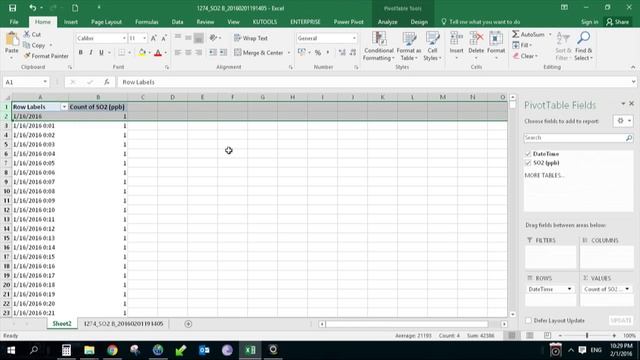Click the horizontal sheet scrollbar
Screen dimensions: 640x360
click(407, 324)
